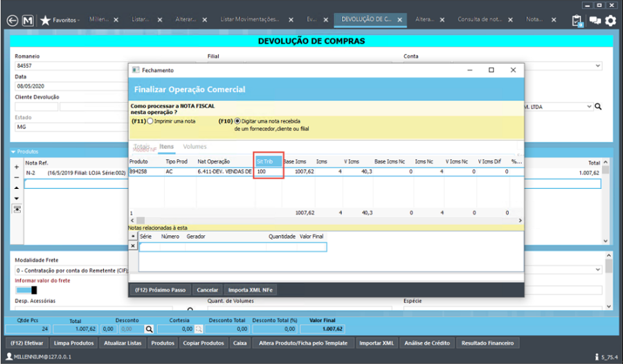This screenshot has width=623, height=364.
Task: Open the clipboard tasks icon
Action: [x=577, y=21]
